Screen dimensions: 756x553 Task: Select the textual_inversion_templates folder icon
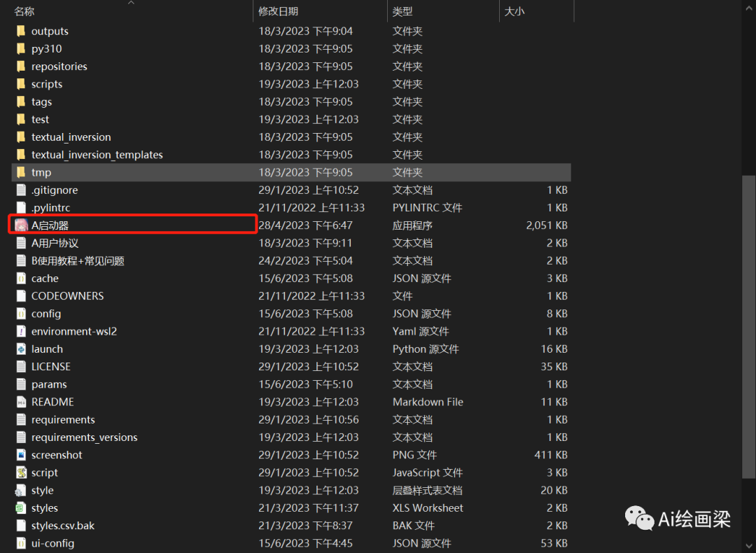point(21,155)
